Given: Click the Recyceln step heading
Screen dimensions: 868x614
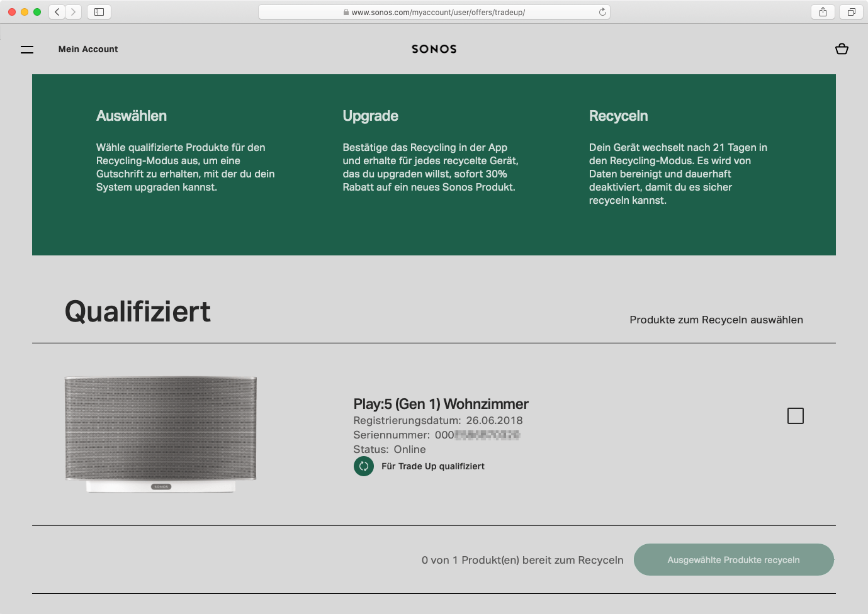Looking at the screenshot, I should (x=618, y=116).
